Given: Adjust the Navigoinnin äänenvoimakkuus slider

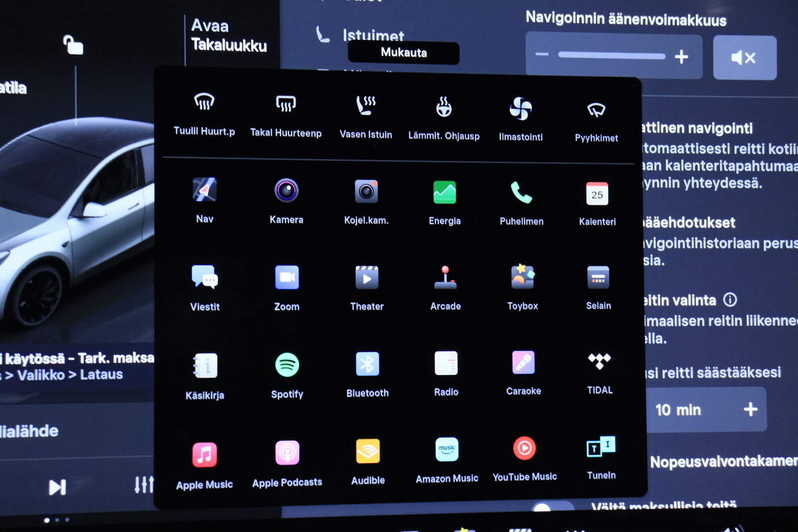Looking at the screenshot, I should pos(611,56).
